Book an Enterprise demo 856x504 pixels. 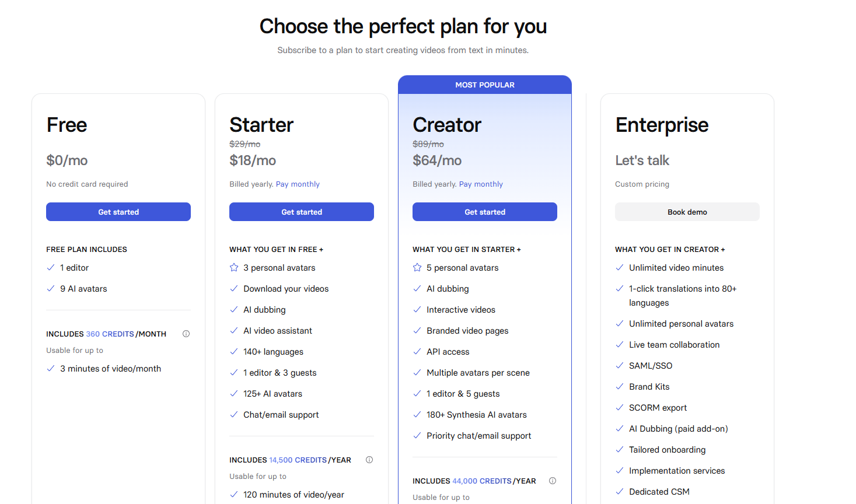(x=687, y=212)
